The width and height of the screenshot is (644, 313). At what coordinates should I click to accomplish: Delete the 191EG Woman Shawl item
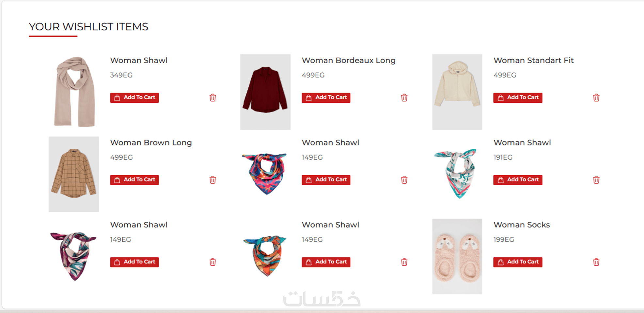click(x=596, y=180)
